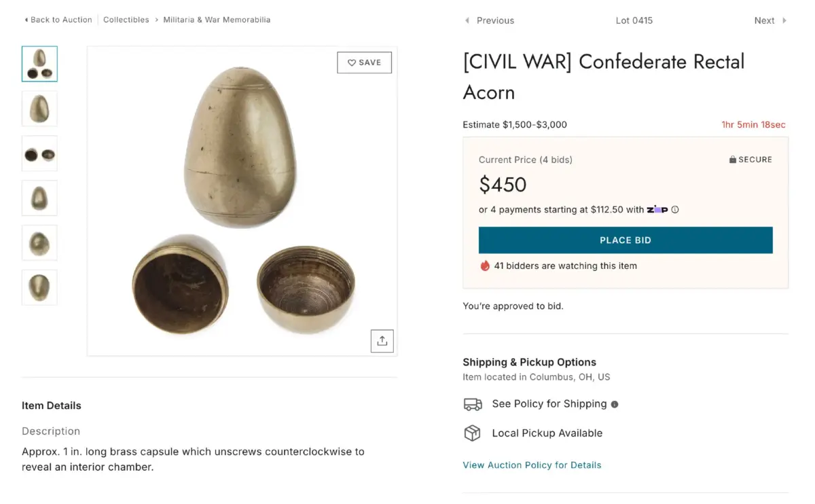Select the fourth thumbnail image
Screen dimensions: 815x504
(39, 198)
